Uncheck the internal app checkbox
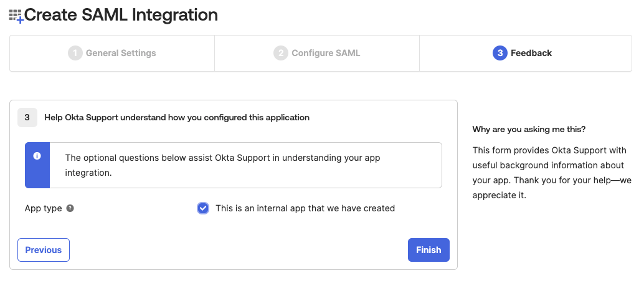Image resolution: width=644 pixels, height=283 pixels. 203,208
